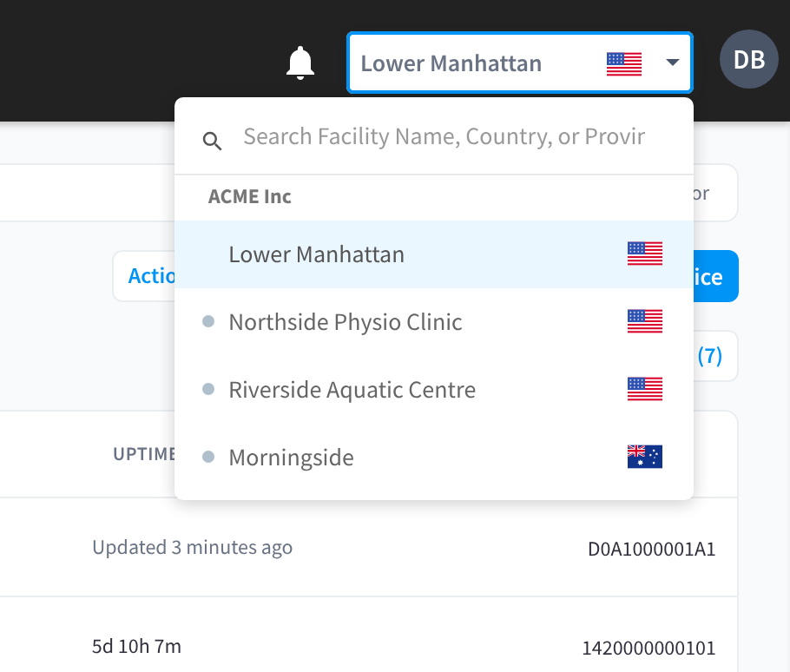
Task: Click the Lower Manhattan row US flag
Action: click(644, 254)
